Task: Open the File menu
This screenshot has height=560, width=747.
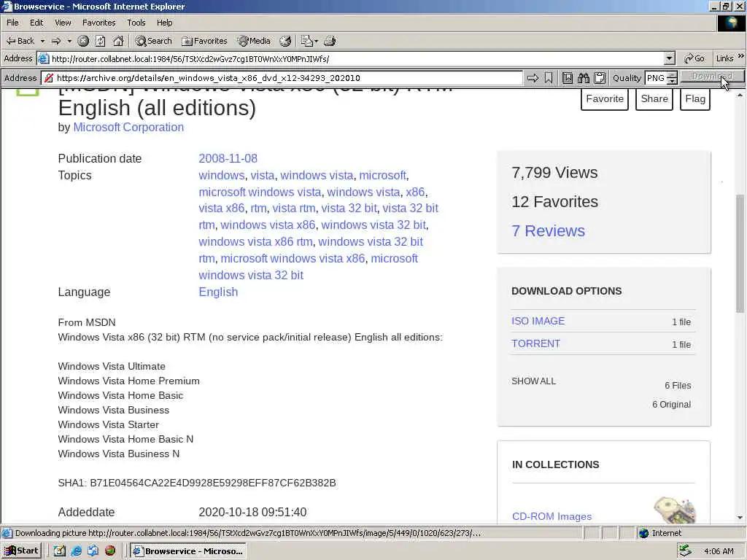Action: click(x=12, y=23)
